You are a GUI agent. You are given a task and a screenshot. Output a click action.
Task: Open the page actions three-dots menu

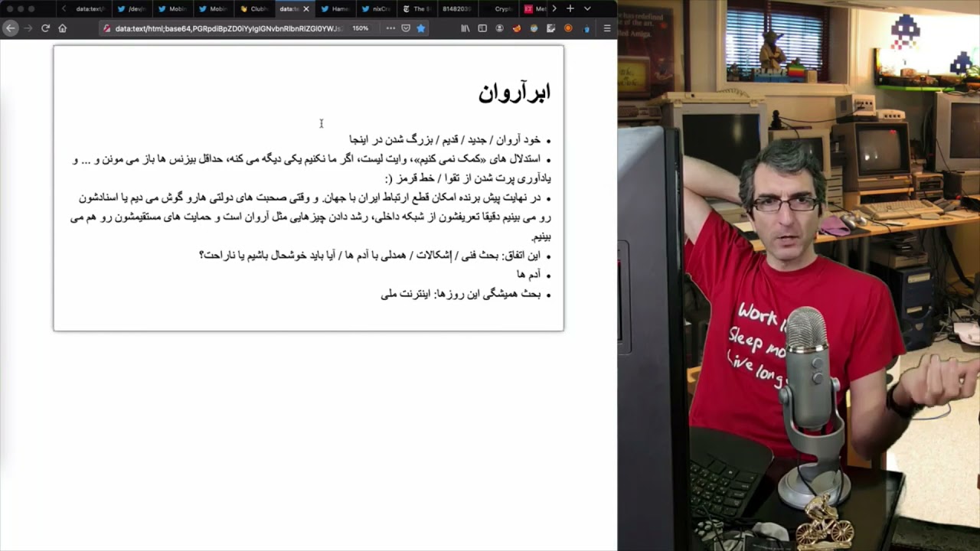[x=390, y=28]
